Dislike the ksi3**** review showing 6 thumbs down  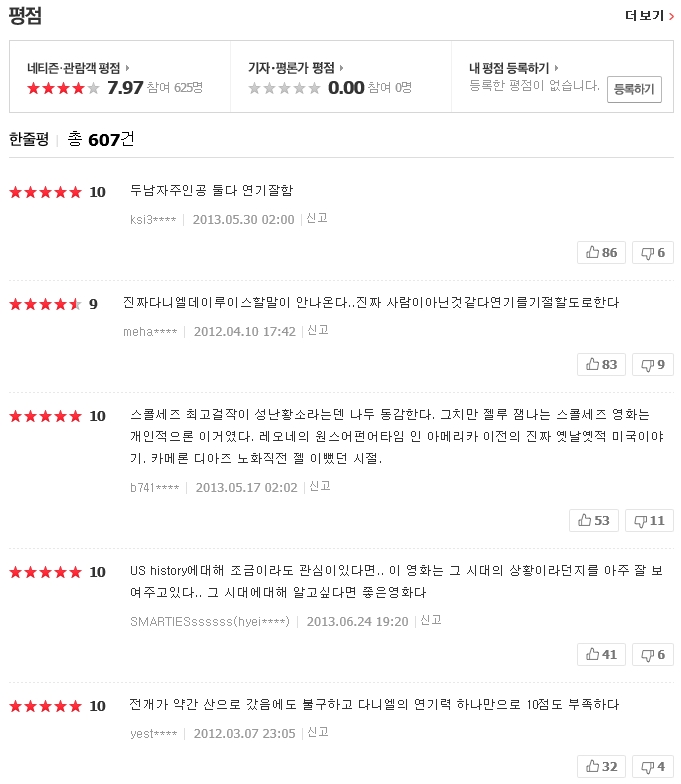pos(652,252)
